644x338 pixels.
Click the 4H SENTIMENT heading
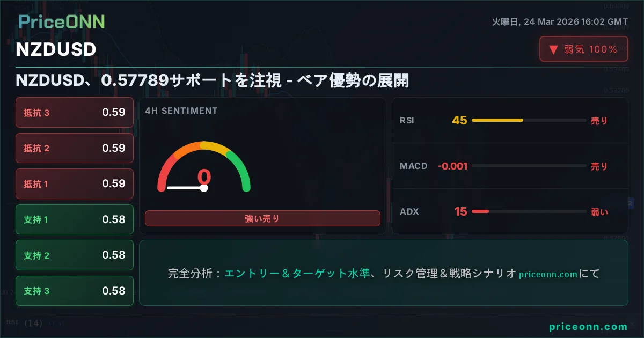[181, 111]
